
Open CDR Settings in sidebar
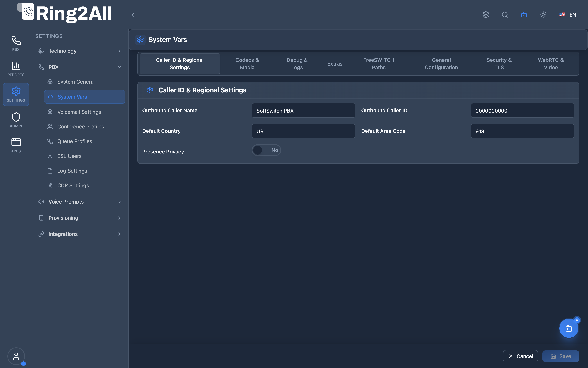tap(85, 185)
